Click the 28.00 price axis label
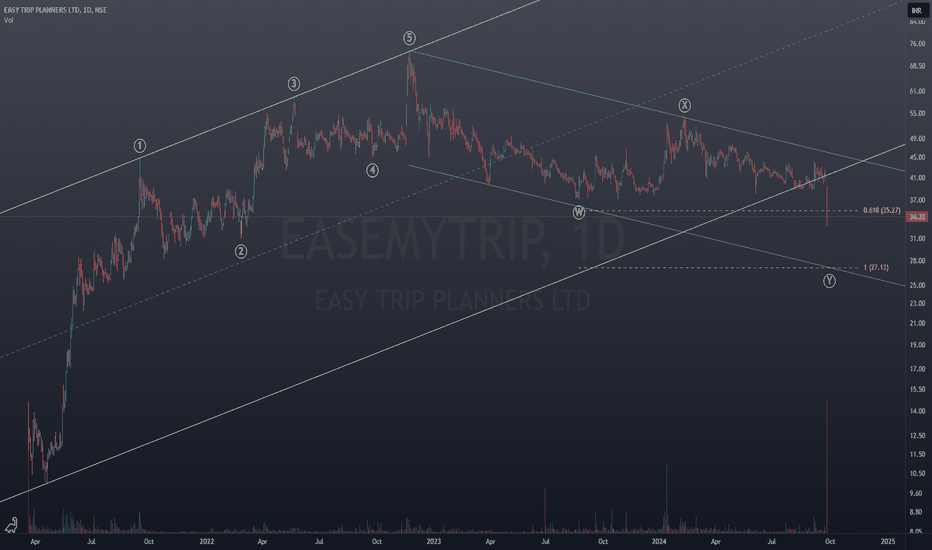 click(x=917, y=260)
